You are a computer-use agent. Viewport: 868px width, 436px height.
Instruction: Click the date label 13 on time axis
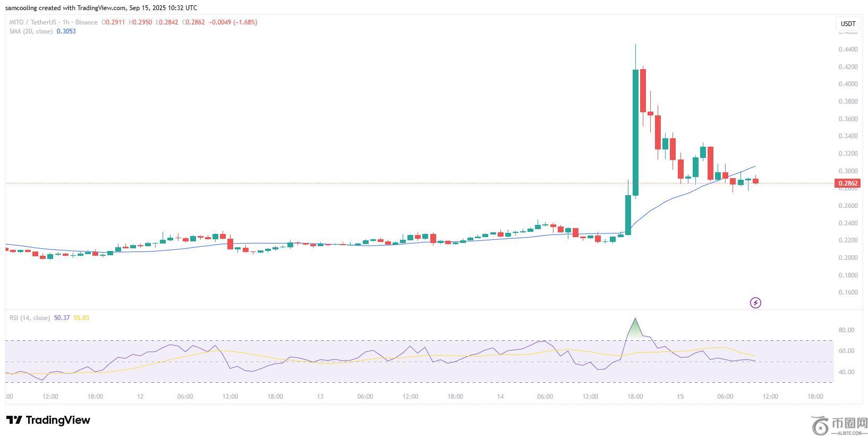tap(320, 397)
